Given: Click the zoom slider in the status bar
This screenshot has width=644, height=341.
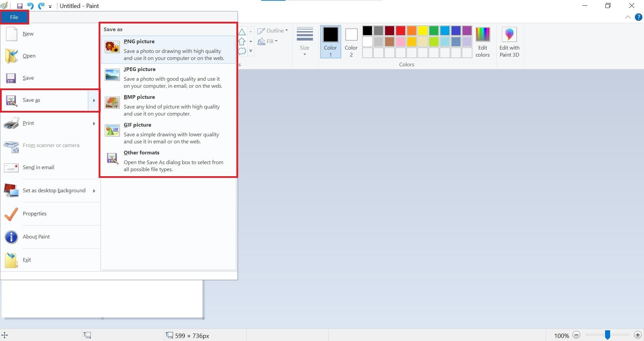Looking at the screenshot, I should pyautogui.click(x=607, y=335).
